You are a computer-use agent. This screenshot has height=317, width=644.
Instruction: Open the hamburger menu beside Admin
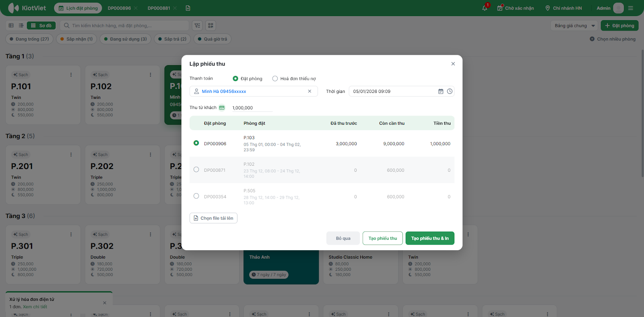(631, 8)
